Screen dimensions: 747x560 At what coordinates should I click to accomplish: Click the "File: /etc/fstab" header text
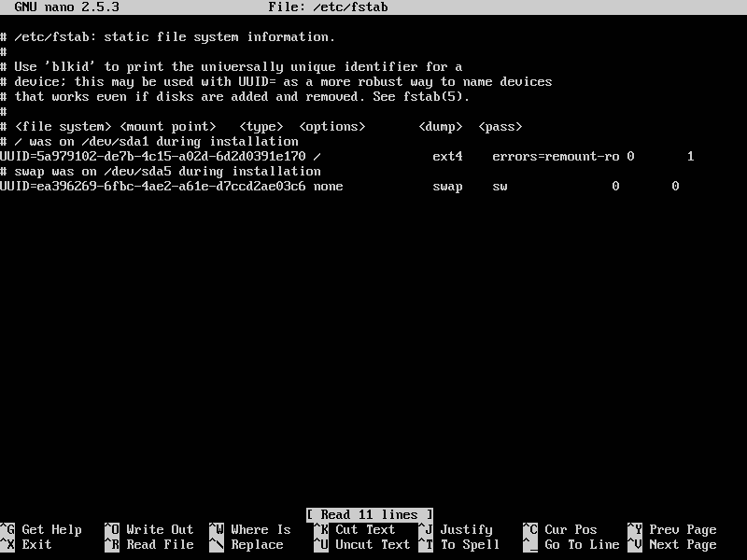pos(329,7)
